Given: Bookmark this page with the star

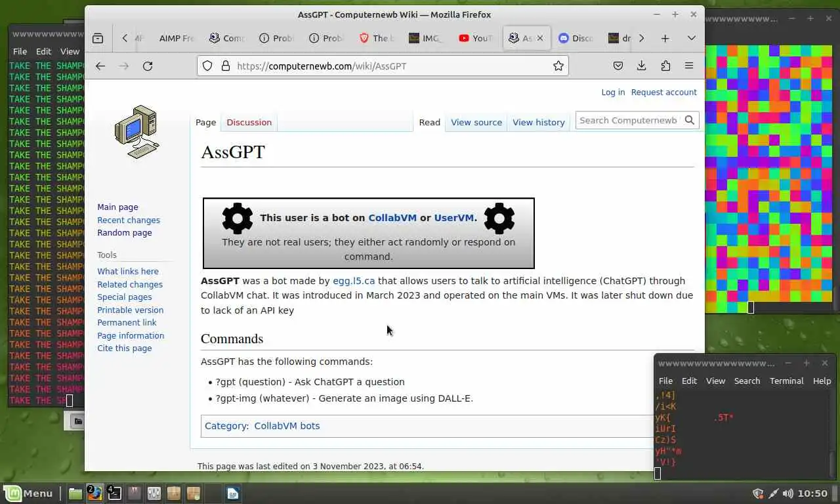Looking at the screenshot, I should [558, 66].
